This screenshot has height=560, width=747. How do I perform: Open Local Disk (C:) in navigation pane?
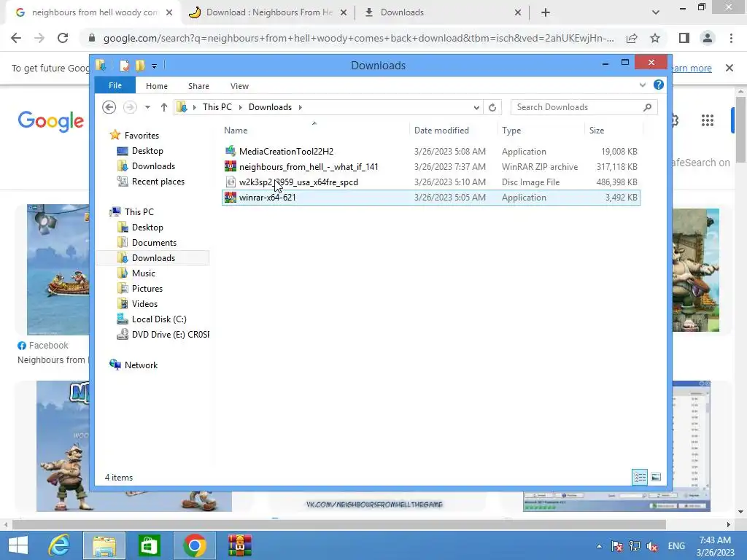pyautogui.click(x=158, y=319)
